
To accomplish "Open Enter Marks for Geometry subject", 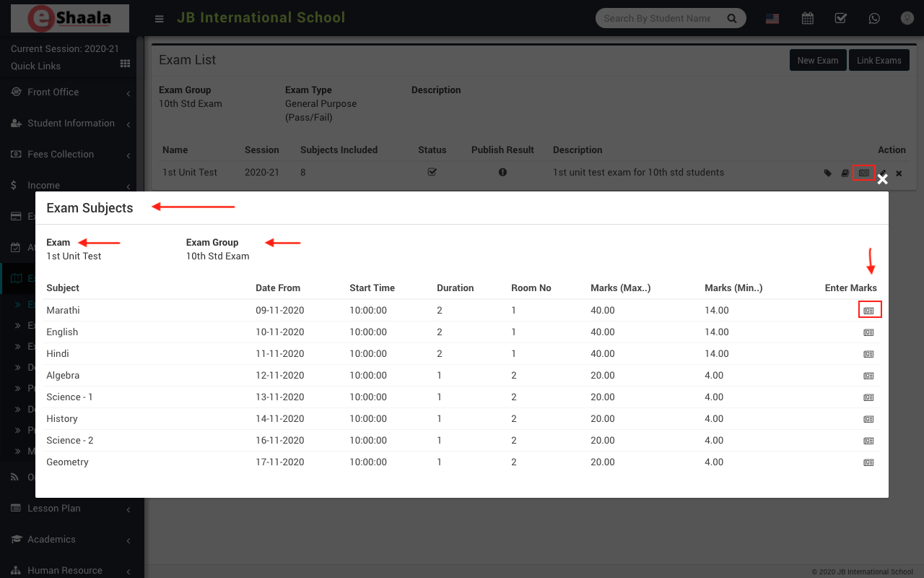I will tap(868, 462).
